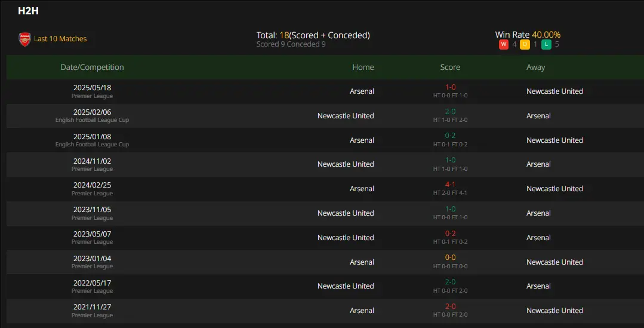The width and height of the screenshot is (644, 328).
Task: Click English Football League Cup under 2025/02/06
Action: pos(92,120)
